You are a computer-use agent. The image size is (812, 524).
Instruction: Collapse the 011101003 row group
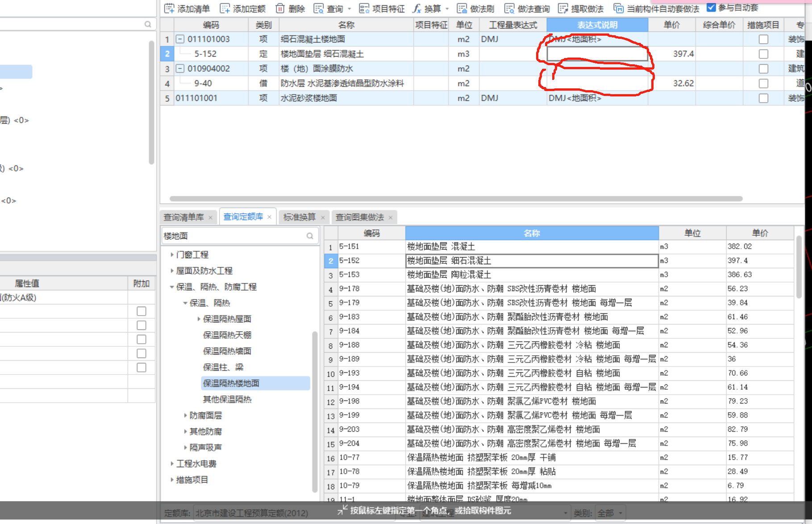[179, 39]
